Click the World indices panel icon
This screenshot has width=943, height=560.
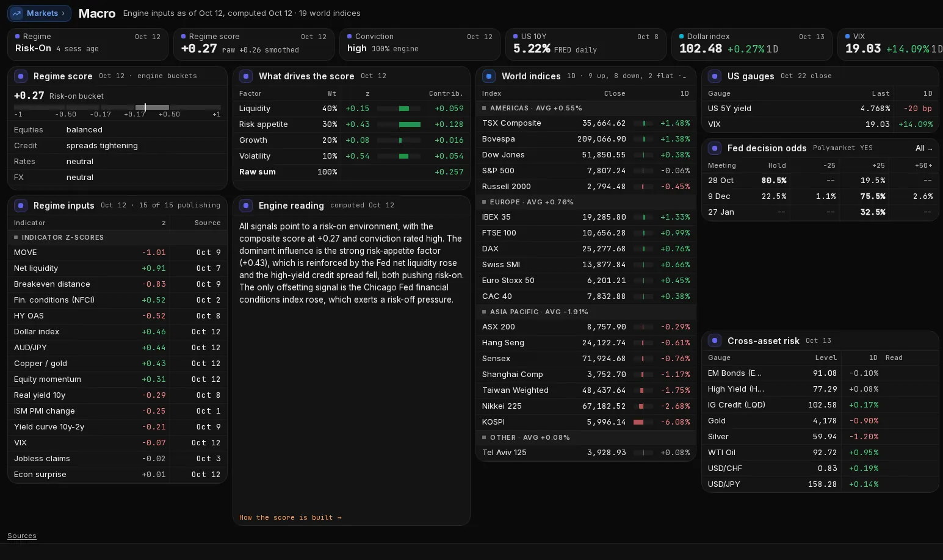point(489,76)
